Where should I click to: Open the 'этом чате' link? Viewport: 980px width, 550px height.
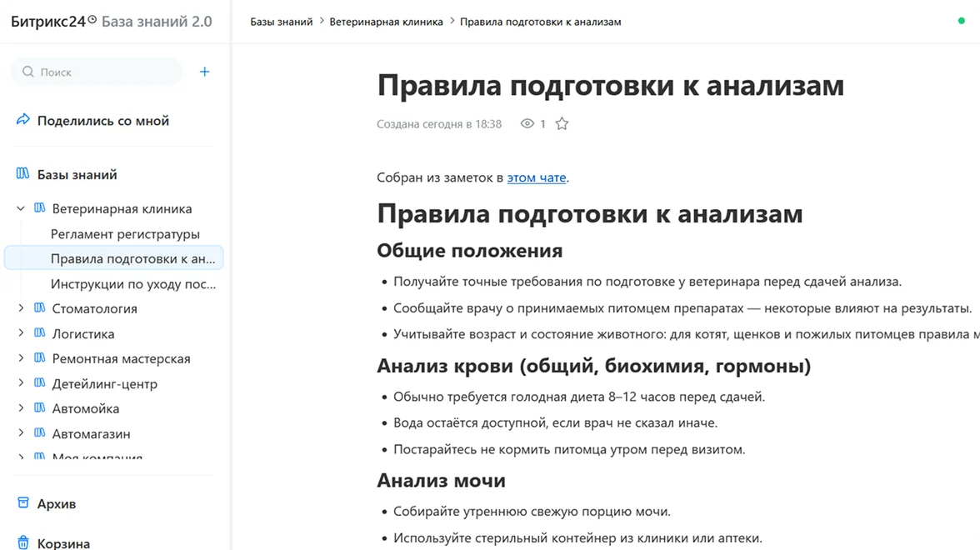pos(537,177)
